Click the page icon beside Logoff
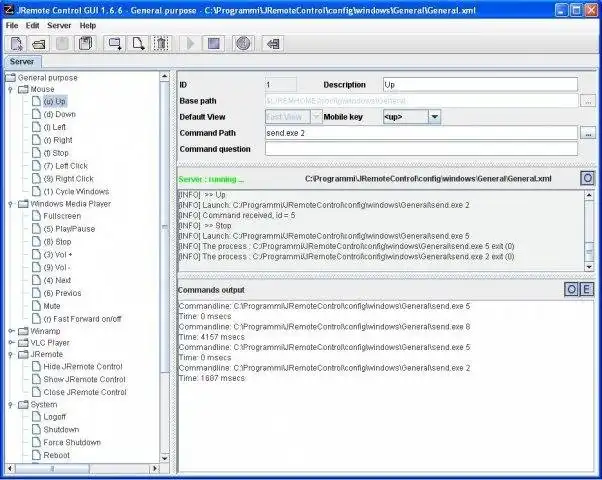This screenshot has height=480, width=602. (x=36, y=416)
